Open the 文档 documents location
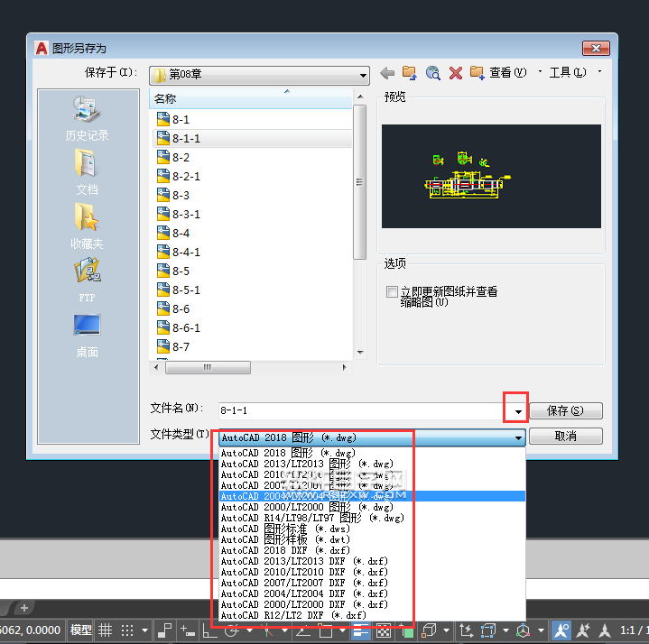The width and height of the screenshot is (649, 644). [88, 172]
